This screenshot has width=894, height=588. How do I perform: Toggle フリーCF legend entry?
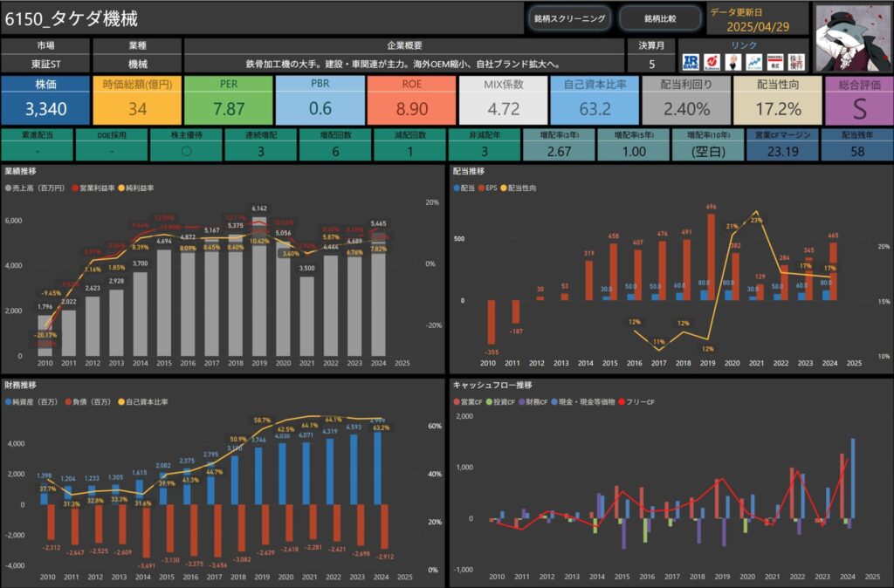[x=636, y=402]
